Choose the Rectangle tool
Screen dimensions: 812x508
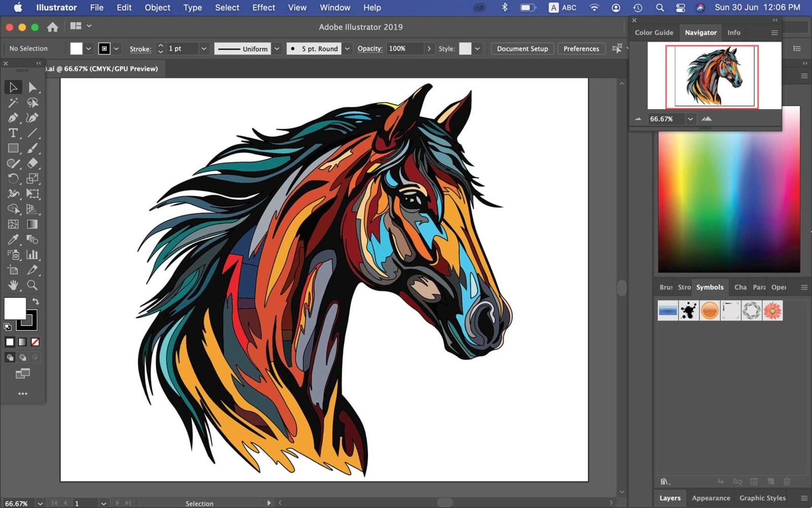(x=13, y=148)
